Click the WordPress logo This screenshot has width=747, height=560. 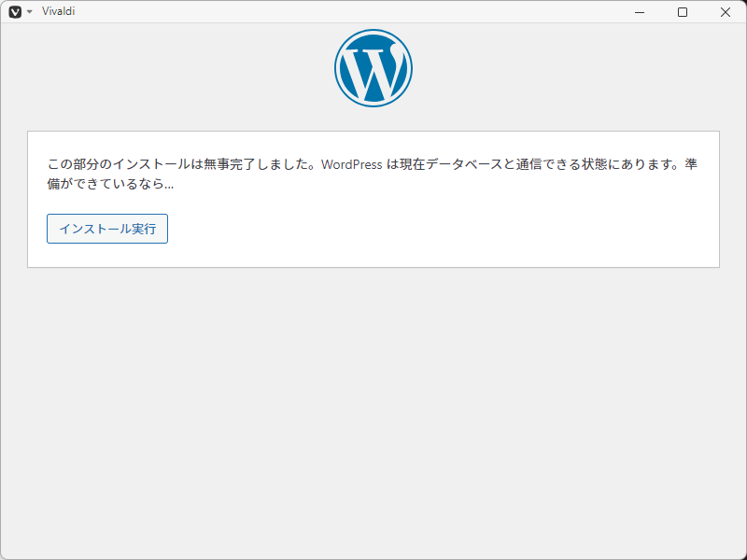click(373, 67)
